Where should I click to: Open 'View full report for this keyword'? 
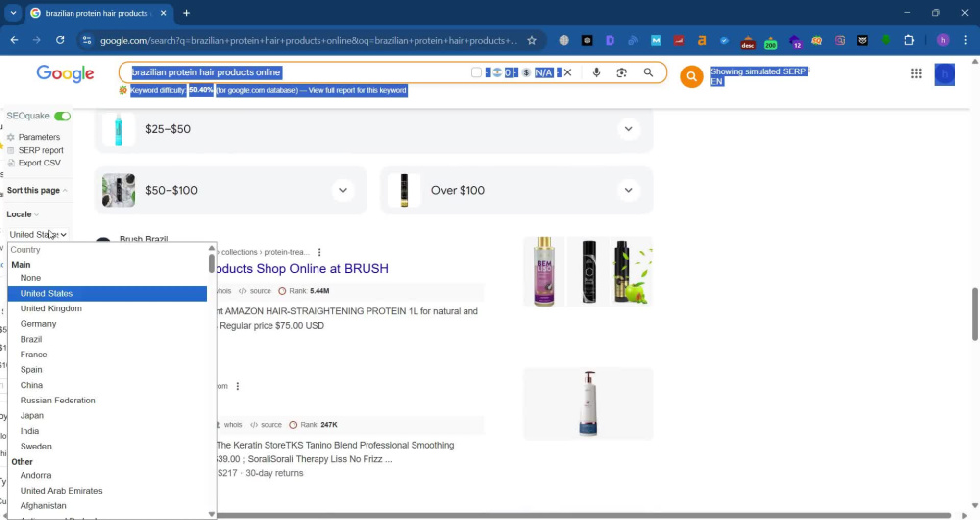pyautogui.click(x=357, y=90)
